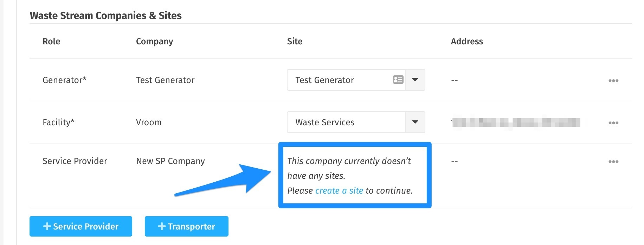Image resolution: width=644 pixels, height=245 pixels.
Task: Click the plus icon on Service Provider button
Action: click(x=47, y=226)
